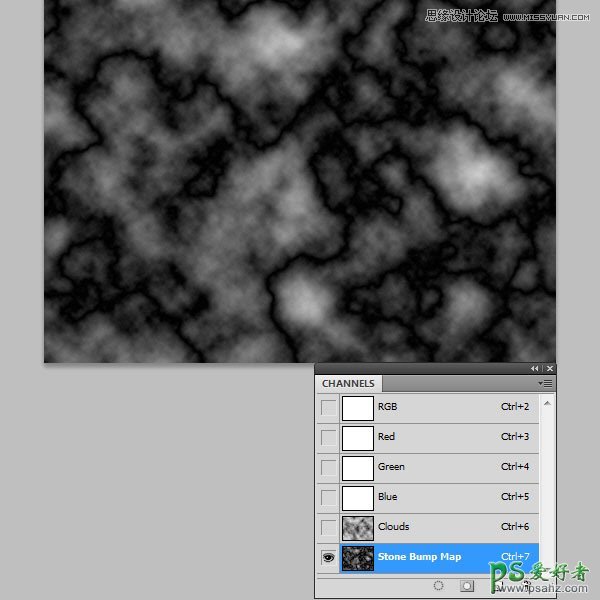Select the Clouds channel thumbnail
The height and width of the screenshot is (600, 600).
tap(357, 527)
